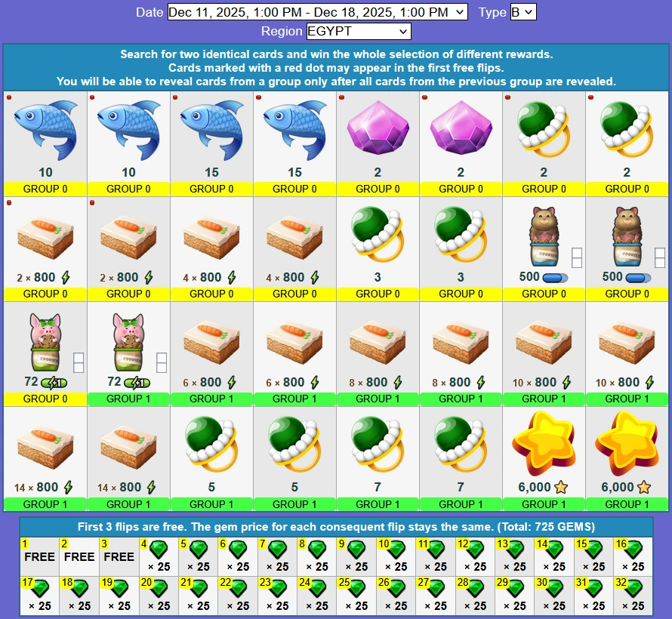
Task: Click the green gem icon for flip 6
Action: pyautogui.click(x=239, y=550)
